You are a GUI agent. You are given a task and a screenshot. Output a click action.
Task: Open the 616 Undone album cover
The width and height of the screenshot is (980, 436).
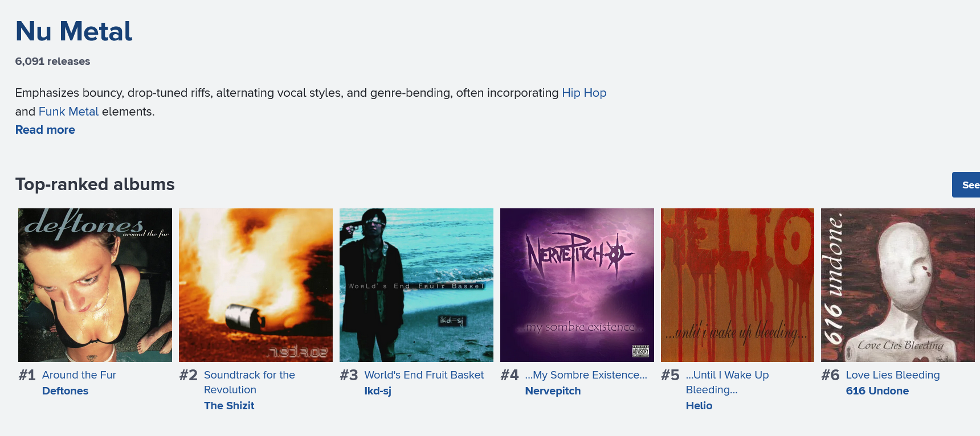pyautogui.click(x=898, y=285)
